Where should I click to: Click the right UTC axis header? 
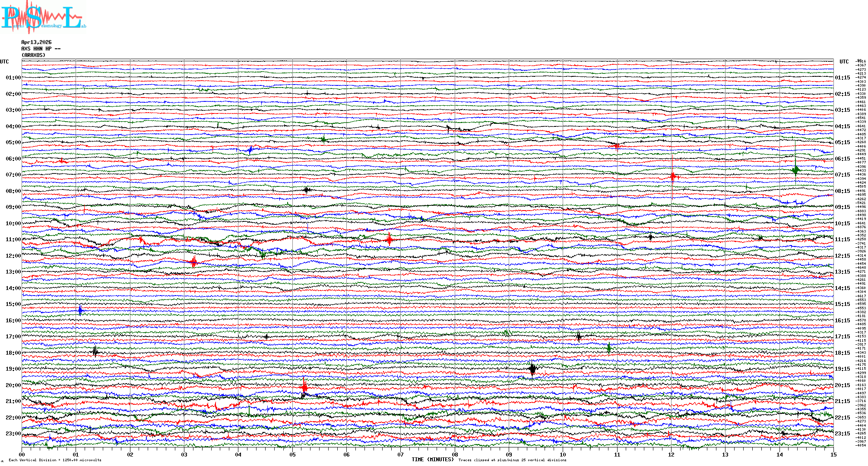844,62
